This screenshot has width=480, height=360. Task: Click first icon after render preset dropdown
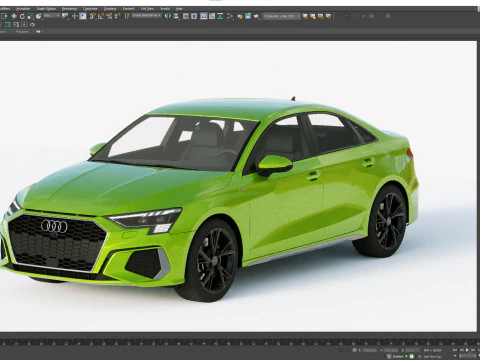coord(305,16)
